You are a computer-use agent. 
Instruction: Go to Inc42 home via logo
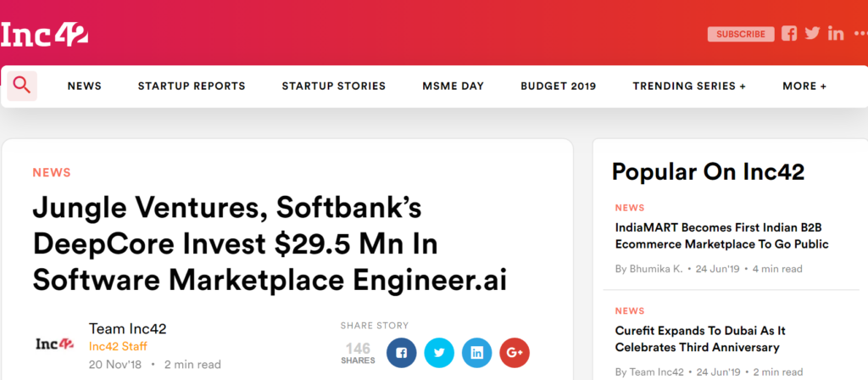click(x=44, y=34)
